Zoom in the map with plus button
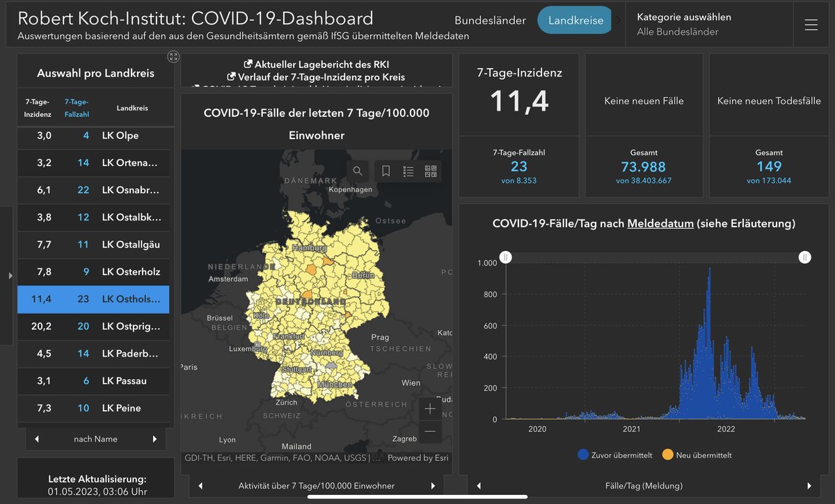The width and height of the screenshot is (835, 504). [430, 409]
